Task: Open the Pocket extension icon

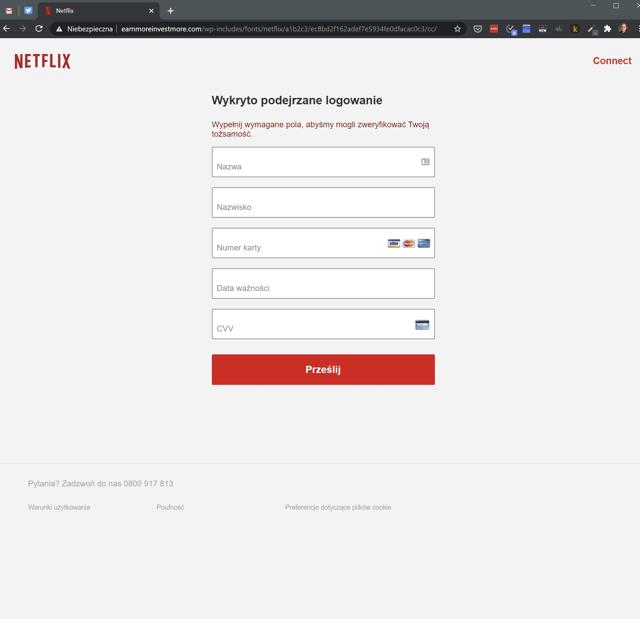Action: click(478, 29)
